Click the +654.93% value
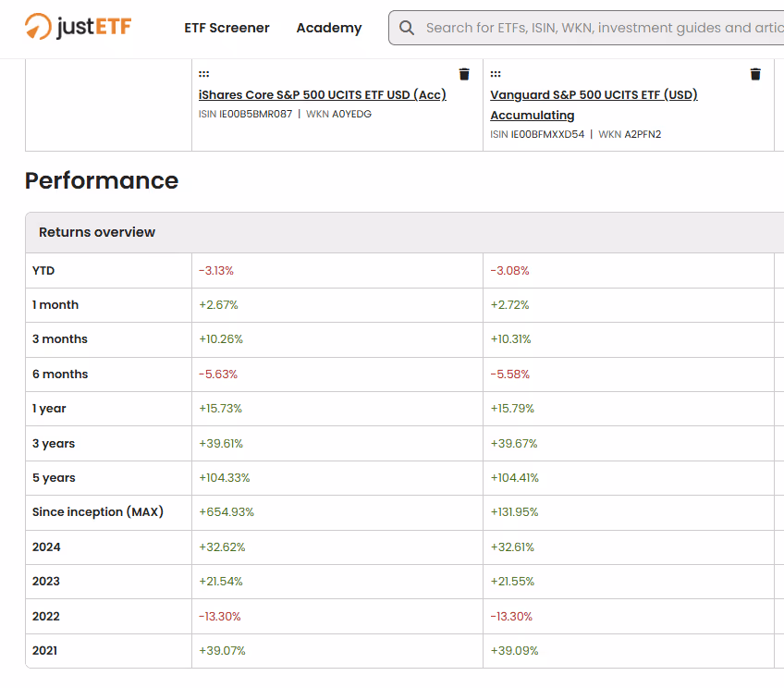The height and width of the screenshot is (688, 784). (227, 512)
